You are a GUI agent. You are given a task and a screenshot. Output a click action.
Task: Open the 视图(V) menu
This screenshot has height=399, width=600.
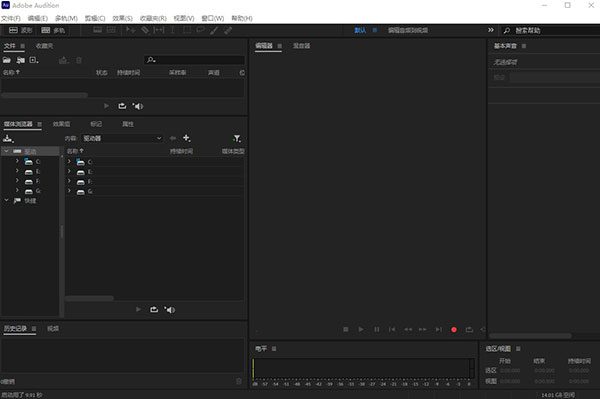tap(184, 18)
